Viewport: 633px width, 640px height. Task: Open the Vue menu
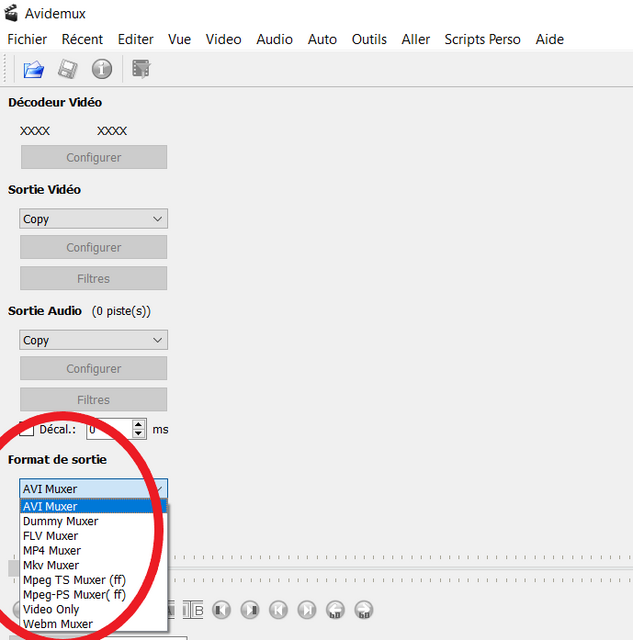coord(179,39)
